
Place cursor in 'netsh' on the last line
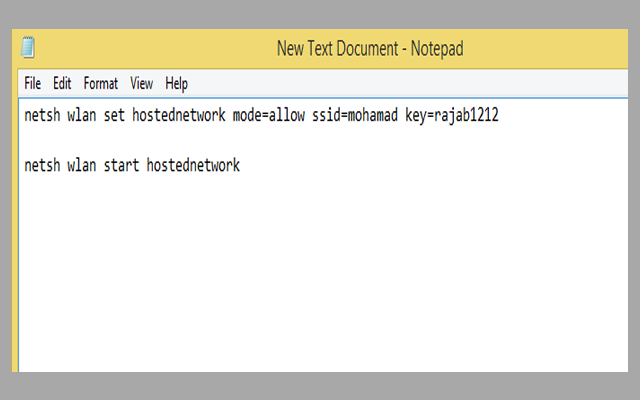pos(42,165)
